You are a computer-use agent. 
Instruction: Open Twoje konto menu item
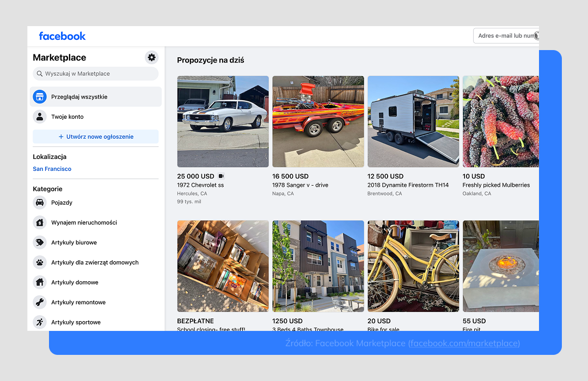pos(96,116)
